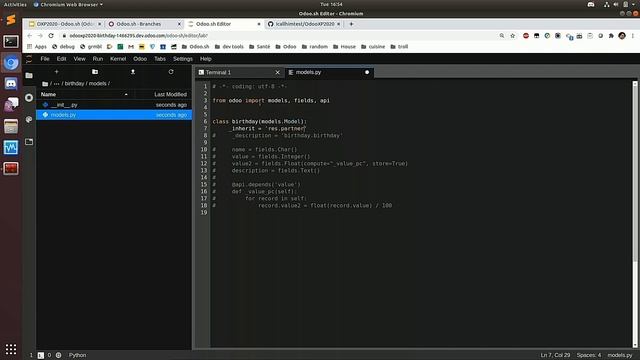Open the dev tools bookmark folder
This screenshot has width=640, height=360.
click(x=229, y=47)
